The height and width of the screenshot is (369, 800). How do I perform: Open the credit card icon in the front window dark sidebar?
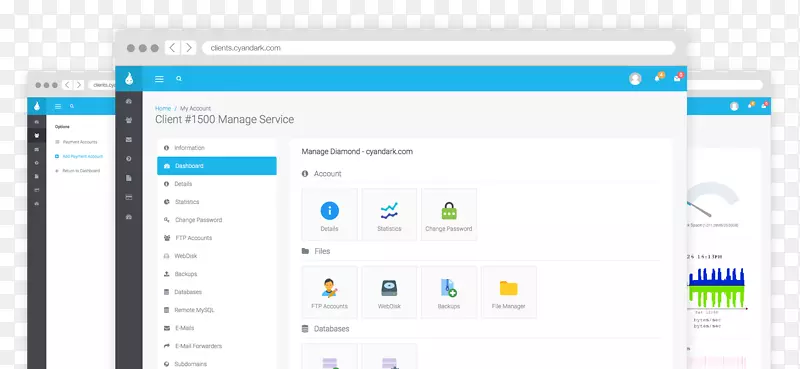129,197
